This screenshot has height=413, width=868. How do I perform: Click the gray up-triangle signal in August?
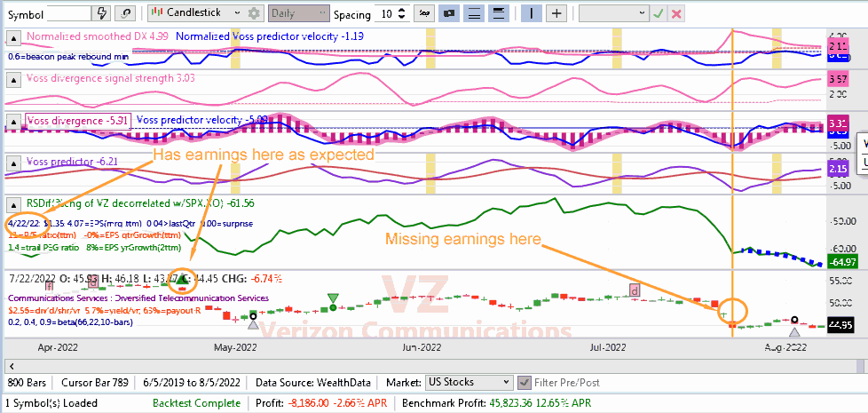tap(794, 331)
